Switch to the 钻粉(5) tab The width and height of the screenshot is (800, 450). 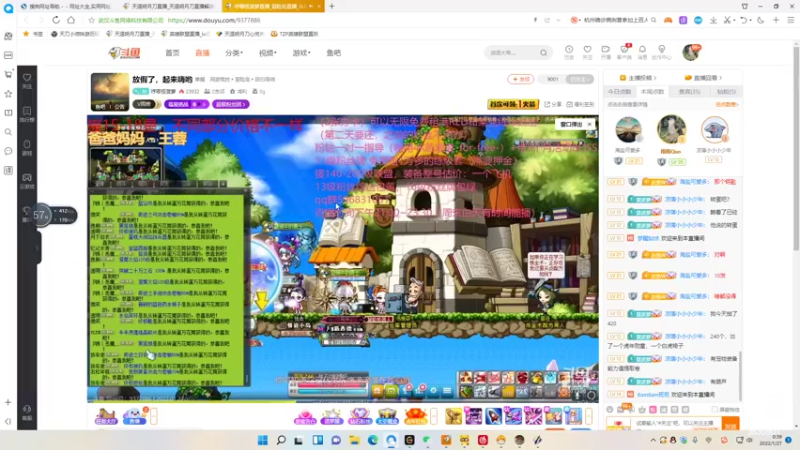(x=726, y=92)
